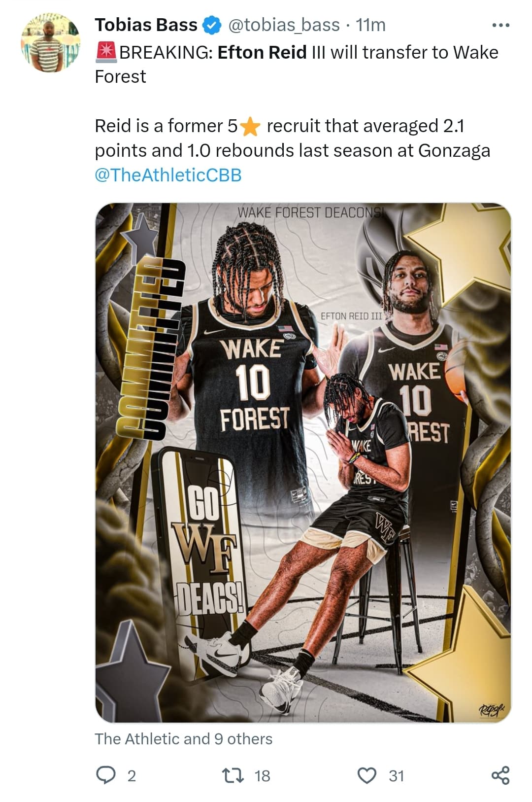Click the red siren emoji

coord(105,52)
